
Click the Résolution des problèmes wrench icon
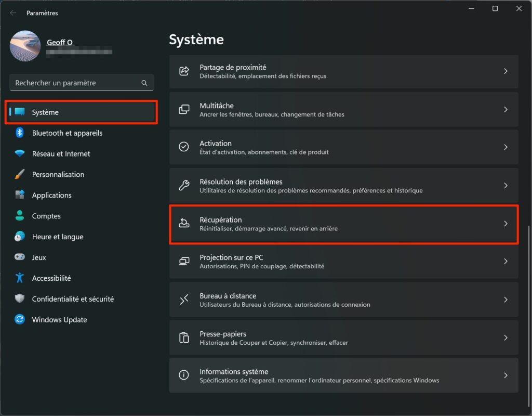click(x=184, y=186)
